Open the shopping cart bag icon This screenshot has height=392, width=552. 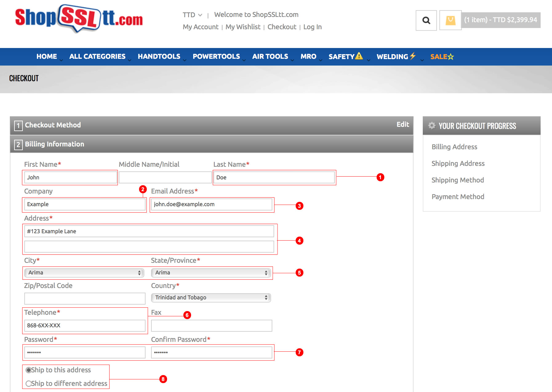[x=450, y=20]
